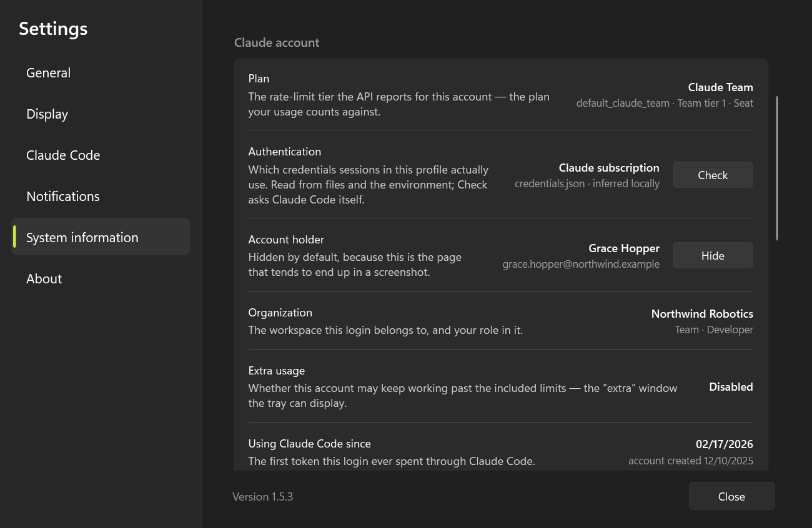Viewport: 812px width, 528px height.
Task: Go to the Claude Code settings section
Action: (x=101, y=155)
